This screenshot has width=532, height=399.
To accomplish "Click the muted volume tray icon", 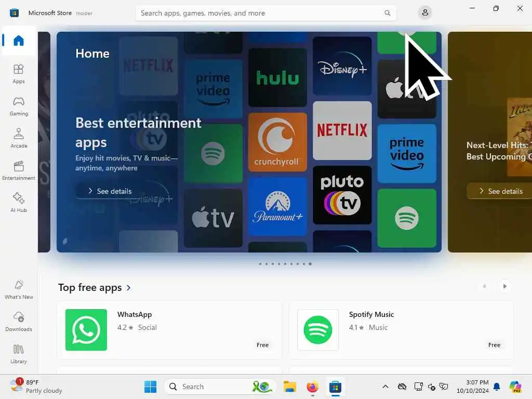I will pos(432,387).
